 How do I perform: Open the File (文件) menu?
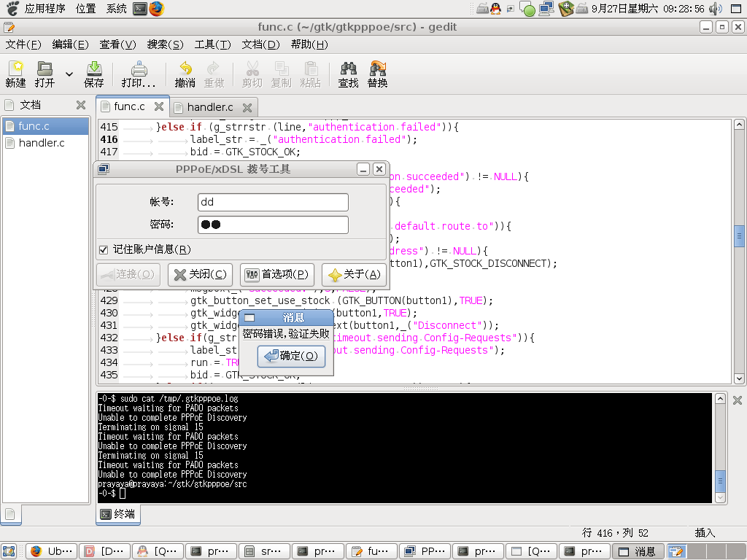[x=23, y=44]
